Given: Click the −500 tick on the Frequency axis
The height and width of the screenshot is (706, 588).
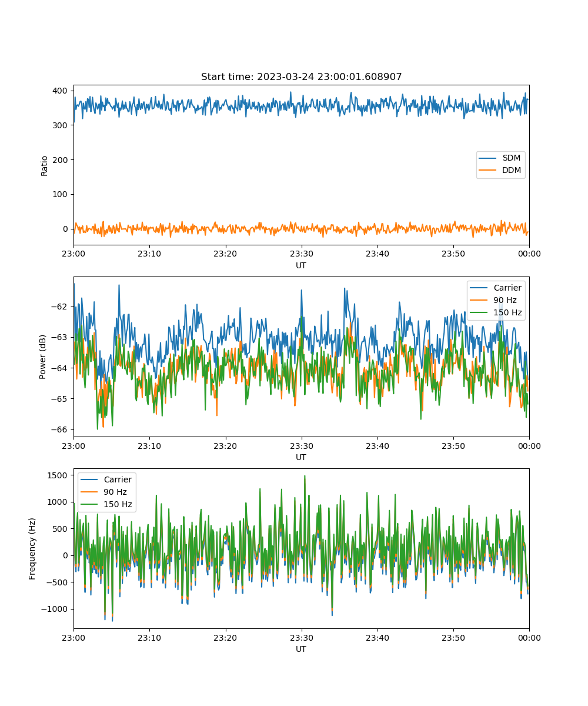Looking at the screenshot, I should pyautogui.click(x=58, y=582).
